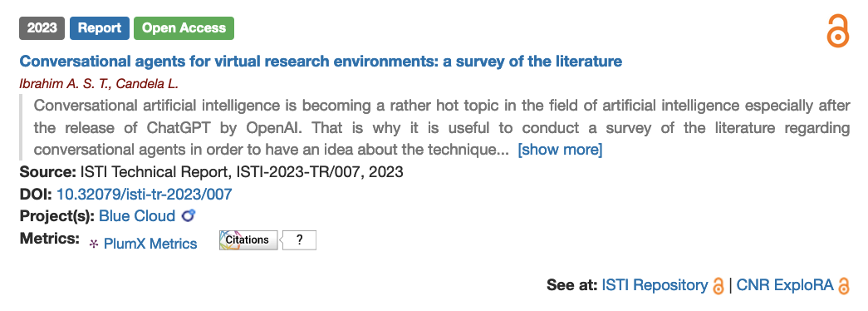Select the green Open Access badge
This screenshot has height=311, width=868.
184,28
